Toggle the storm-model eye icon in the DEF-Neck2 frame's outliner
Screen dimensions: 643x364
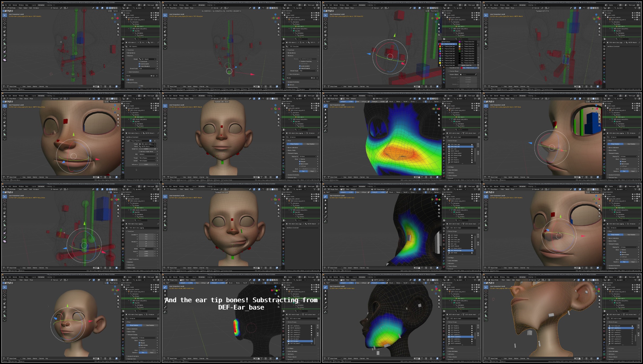154,15
